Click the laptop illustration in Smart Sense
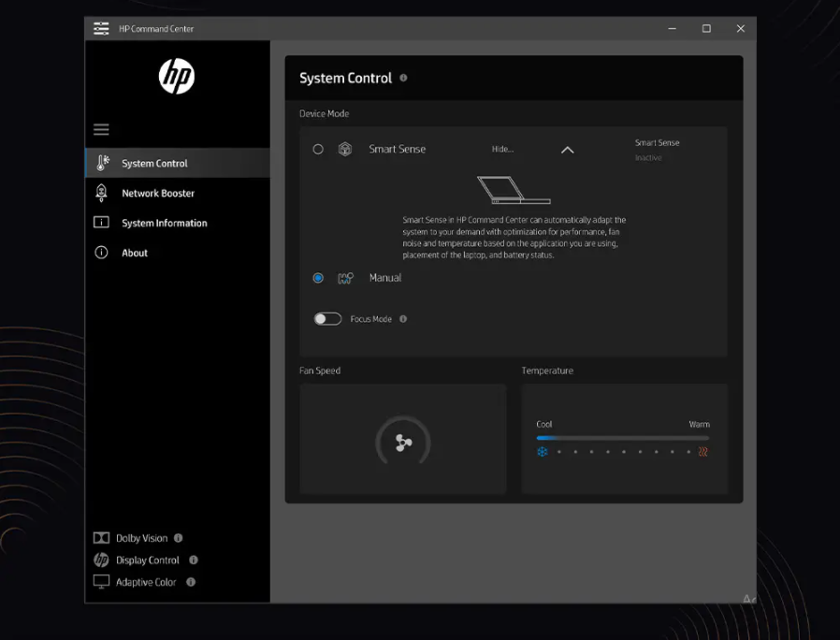This screenshot has height=640, width=840. (514, 190)
